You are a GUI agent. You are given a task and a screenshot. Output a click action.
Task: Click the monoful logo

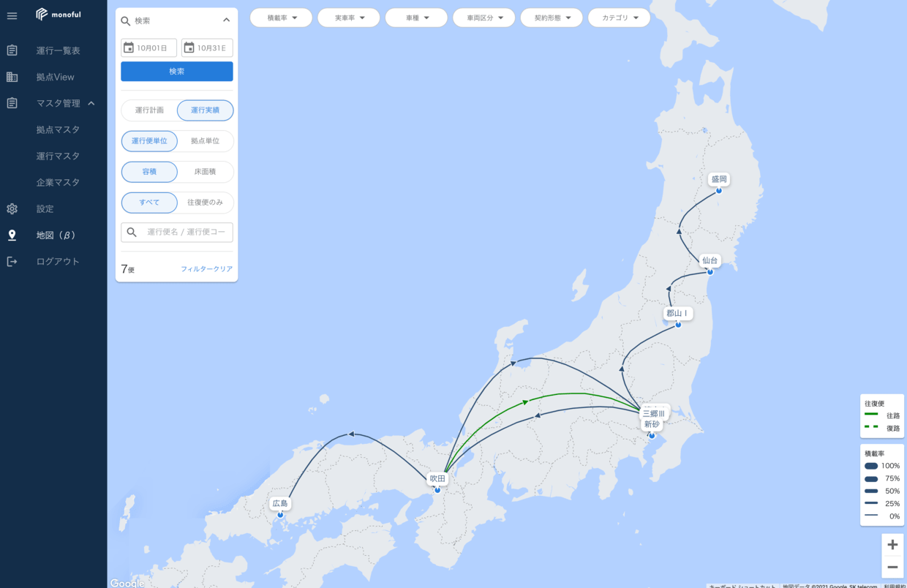(58, 14)
